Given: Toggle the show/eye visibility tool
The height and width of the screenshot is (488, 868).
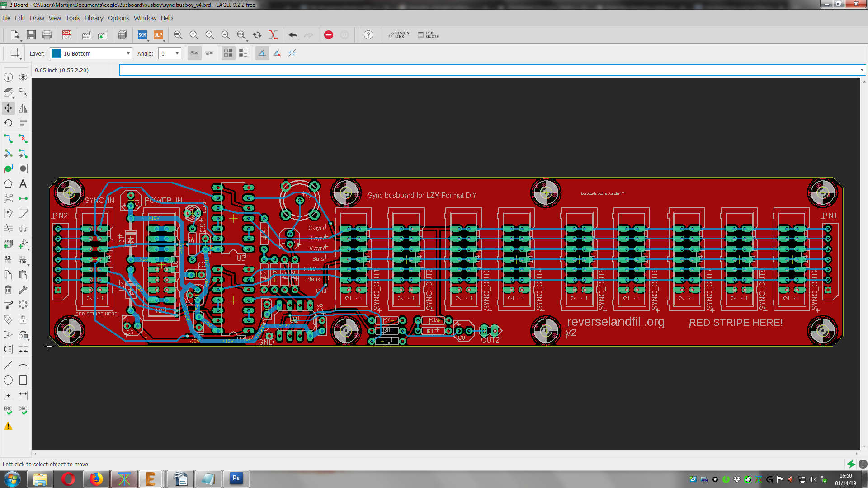Looking at the screenshot, I should click(23, 77).
